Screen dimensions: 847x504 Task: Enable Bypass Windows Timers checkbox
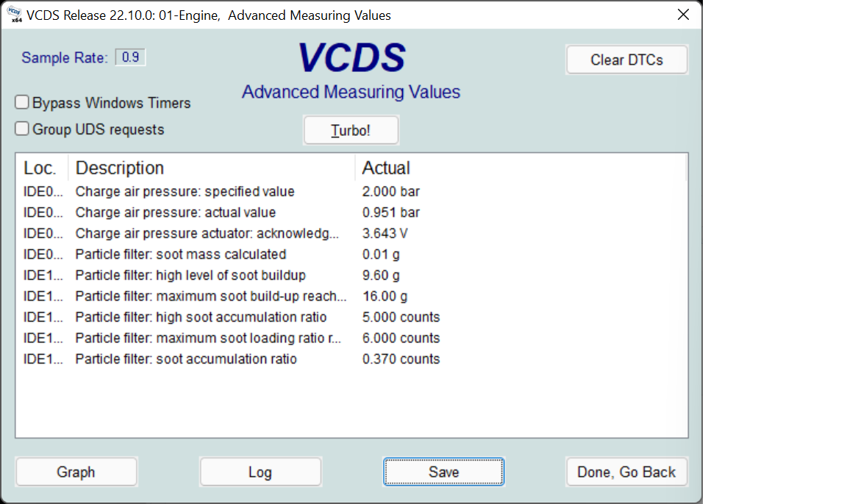21,102
